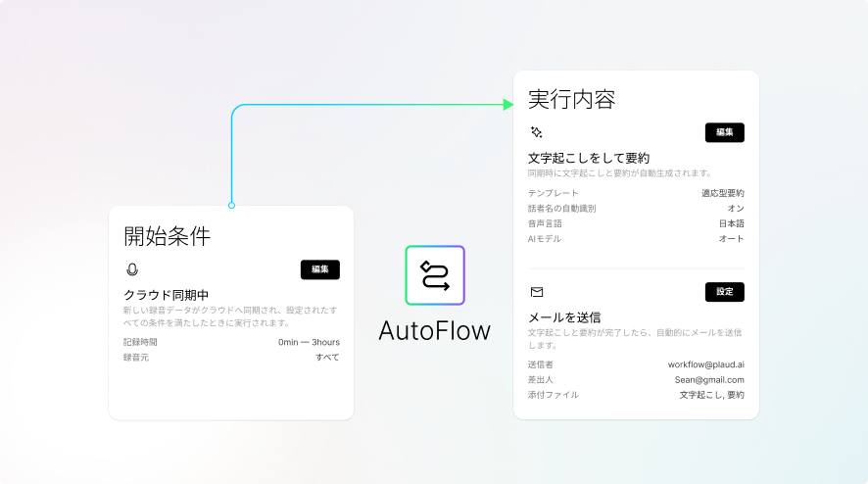Click the AutoFlow logo icon
The image size is (868, 484).
(435, 275)
